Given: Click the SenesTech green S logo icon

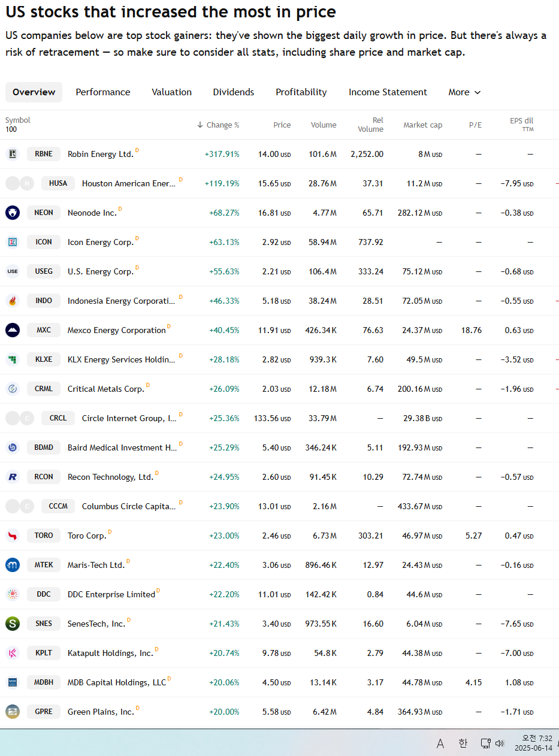Looking at the screenshot, I should pos(13,624).
